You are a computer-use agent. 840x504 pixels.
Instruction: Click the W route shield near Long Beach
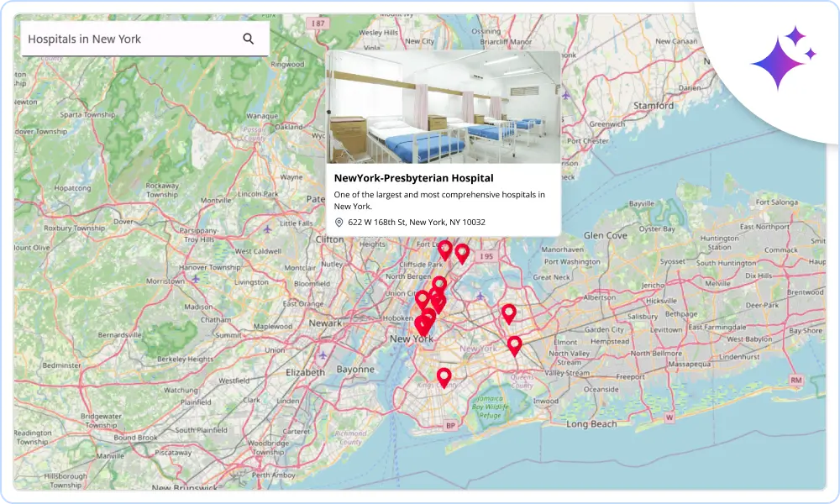[669, 417]
